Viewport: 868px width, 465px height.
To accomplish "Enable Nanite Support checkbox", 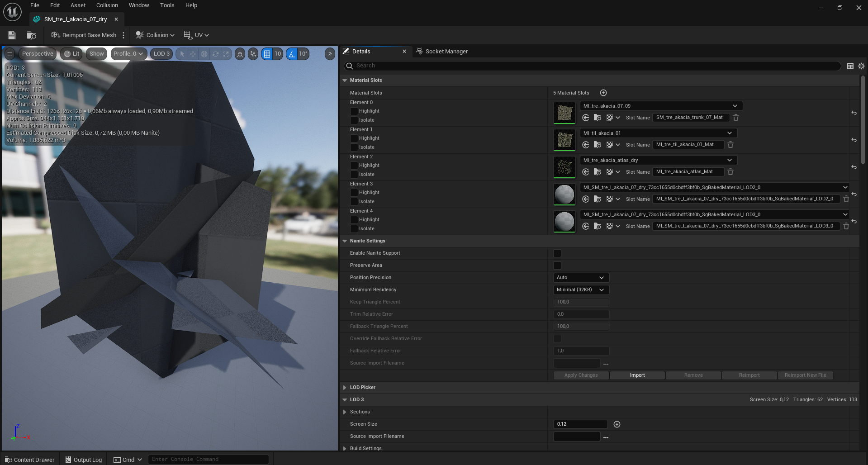I will coord(557,253).
